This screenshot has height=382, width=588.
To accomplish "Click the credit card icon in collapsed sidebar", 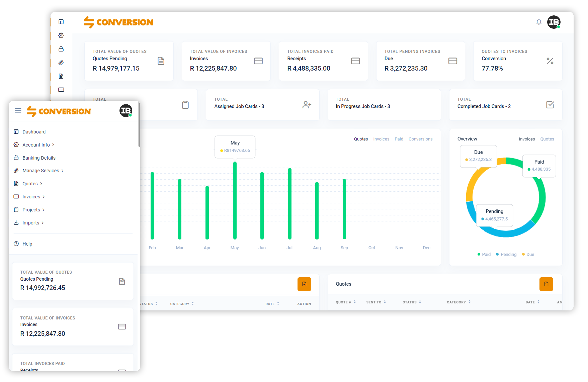I will [61, 90].
